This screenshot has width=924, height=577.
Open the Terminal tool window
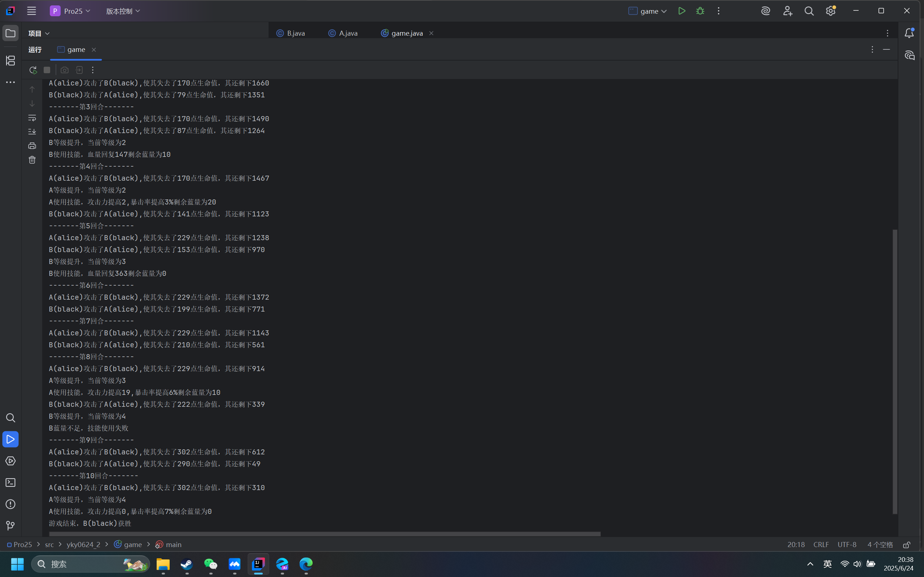[x=11, y=483]
